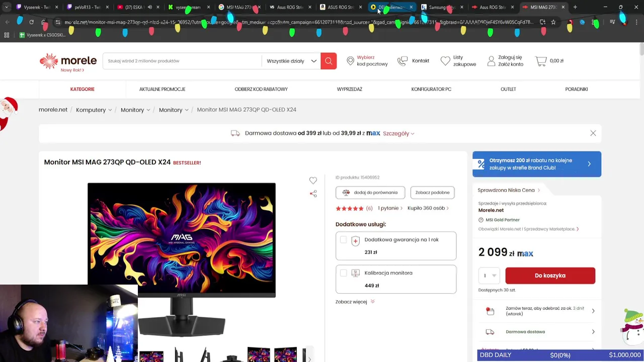This screenshot has height=362, width=644.
Task: Open Sprawdzona Niska Cena link
Action: pos(509,190)
